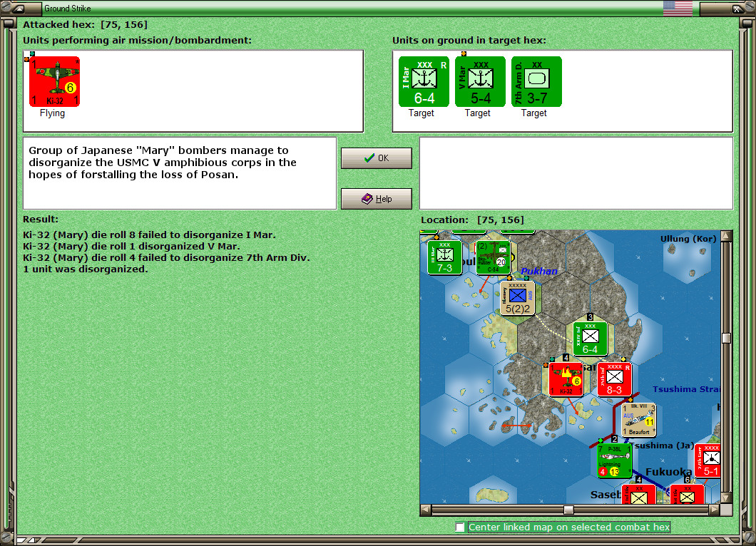The height and width of the screenshot is (546, 756).
Task: Click the map's horizontal scroll right arrow
Action: [x=715, y=510]
